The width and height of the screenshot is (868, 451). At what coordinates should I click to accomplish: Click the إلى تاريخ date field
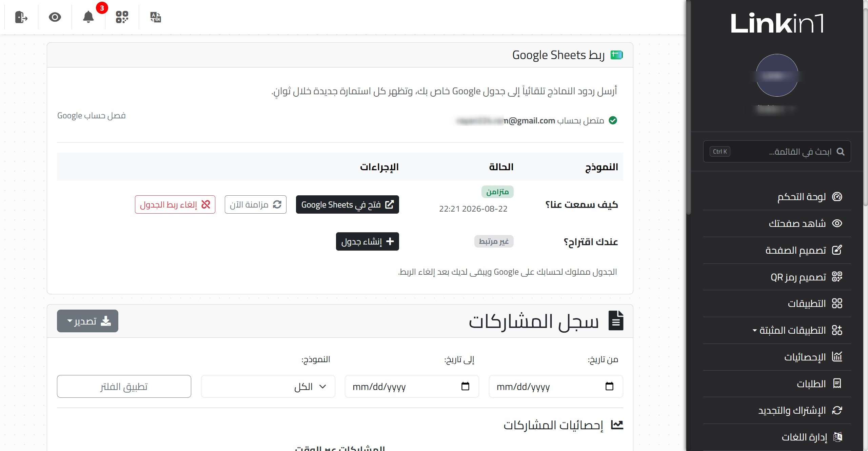point(412,386)
